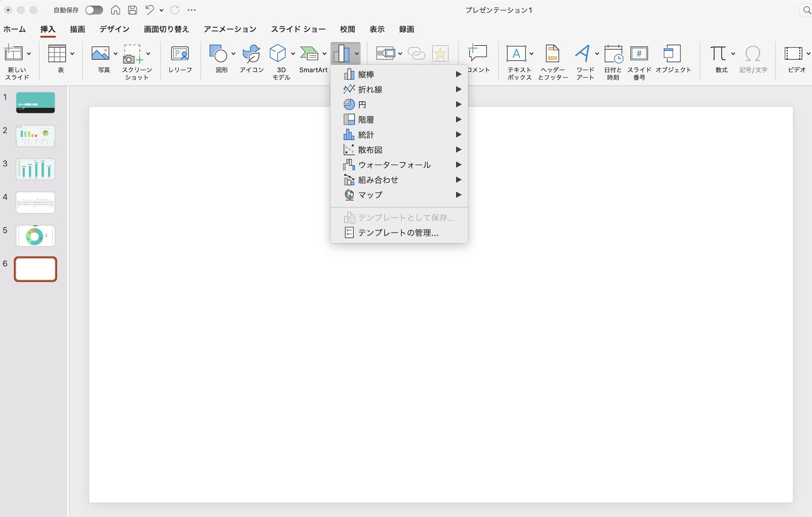Open the 新しいスライド layout dropdown arrow
The width and height of the screenshot is (812, 517).
[29, 54]
